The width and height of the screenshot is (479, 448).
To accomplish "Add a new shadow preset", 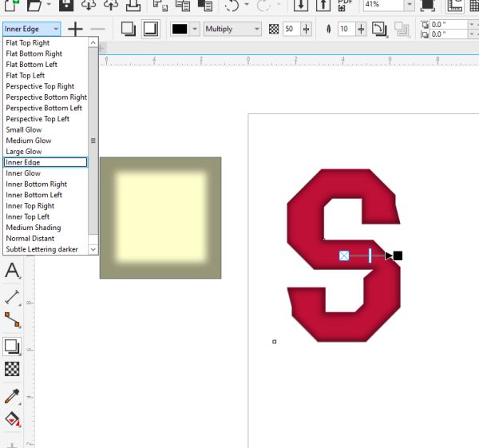I will click(x=75, y=29).
